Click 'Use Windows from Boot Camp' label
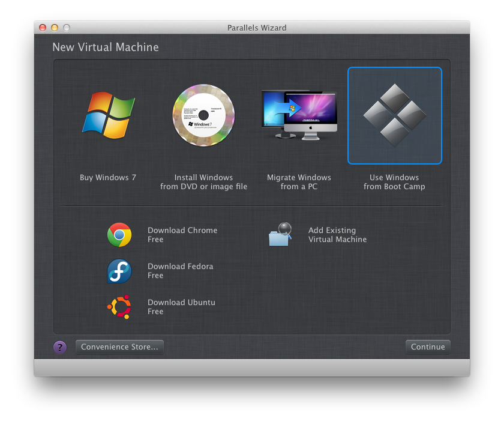This screenshot has width=504, height=424. [394, 182]
